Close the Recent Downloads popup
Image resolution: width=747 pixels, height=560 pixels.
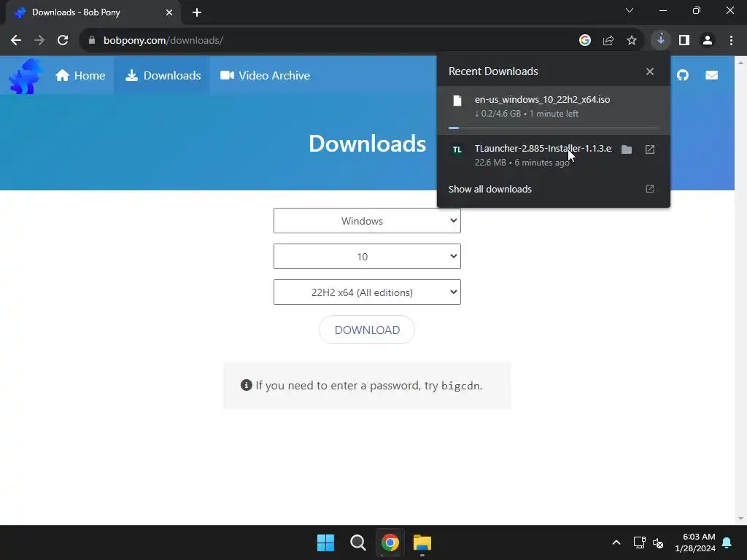tap(650, 71)
